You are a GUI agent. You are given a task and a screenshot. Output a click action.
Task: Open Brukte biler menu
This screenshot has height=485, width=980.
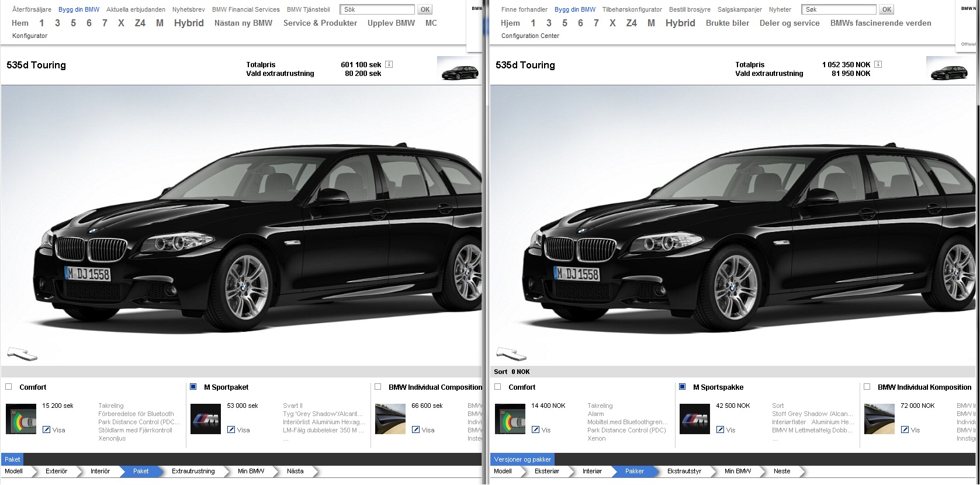728,23
